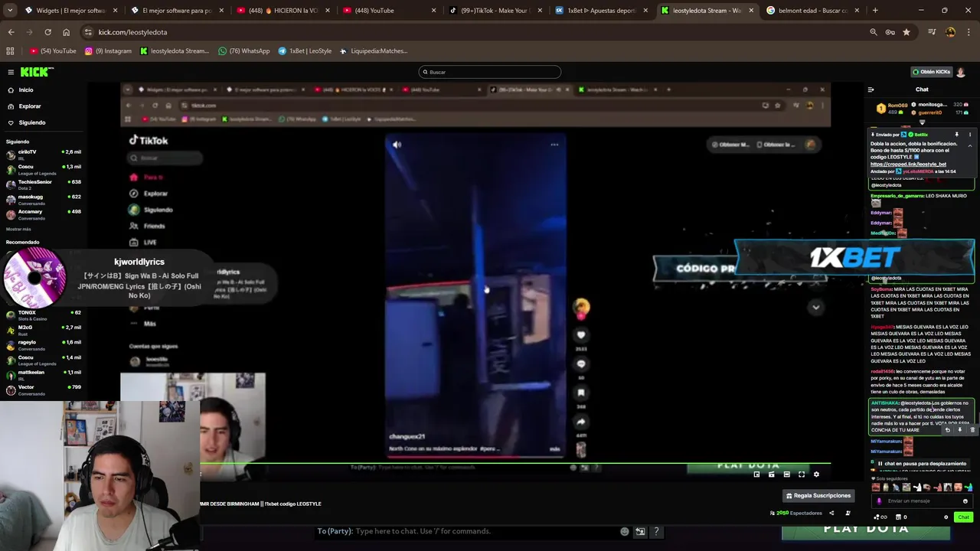Click the Obtén KICKs button
Image resolution: width=980 pixels, height=551 pixels.
click(931, 72)
